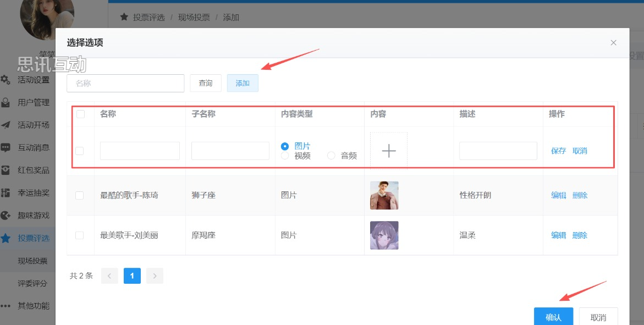The image size is (644, 325).
Task: Click the pie icon beside 趣味游戏
Action: [x=5, y=215]
